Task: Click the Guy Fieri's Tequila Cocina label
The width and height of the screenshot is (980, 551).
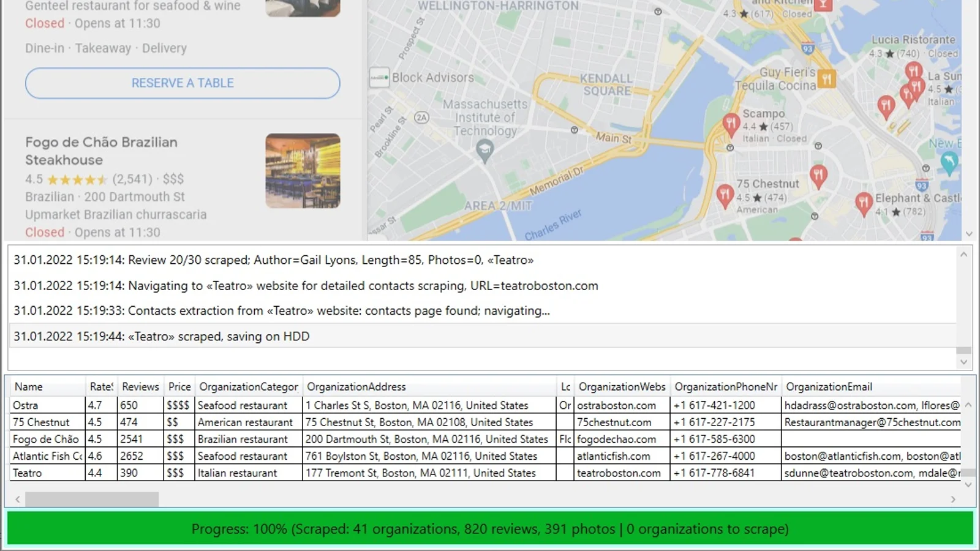Action: [775, 79]
